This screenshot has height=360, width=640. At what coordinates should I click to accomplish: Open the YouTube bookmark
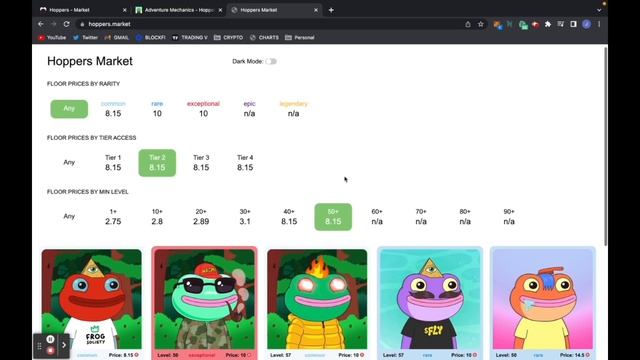click(x=52, y=38)
